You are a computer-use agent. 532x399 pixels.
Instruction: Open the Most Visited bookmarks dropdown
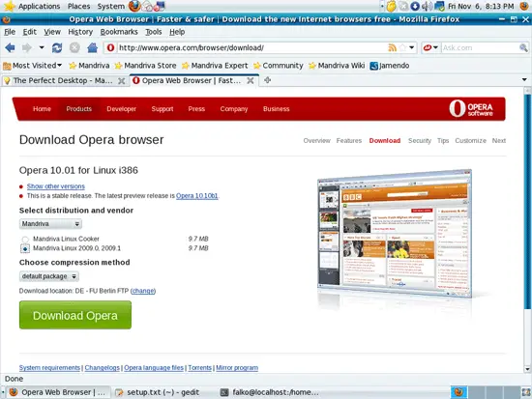pyautogui.click(x=33, y=66)
